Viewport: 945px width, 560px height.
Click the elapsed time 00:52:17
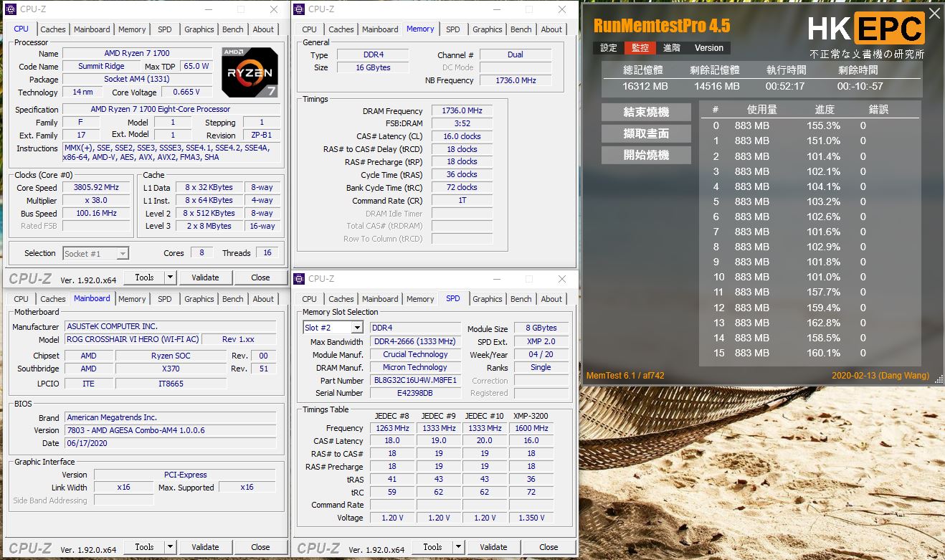point(785,86)
